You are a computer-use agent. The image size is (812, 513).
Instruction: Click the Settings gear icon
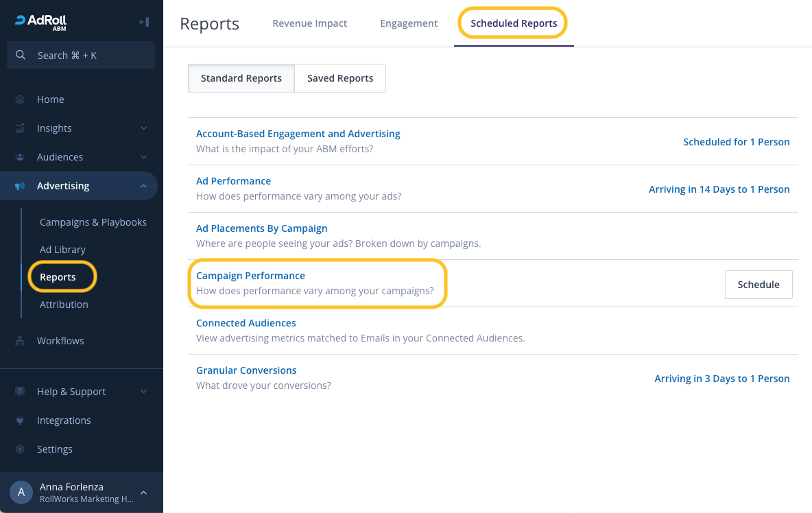click(x=19, y=449)
